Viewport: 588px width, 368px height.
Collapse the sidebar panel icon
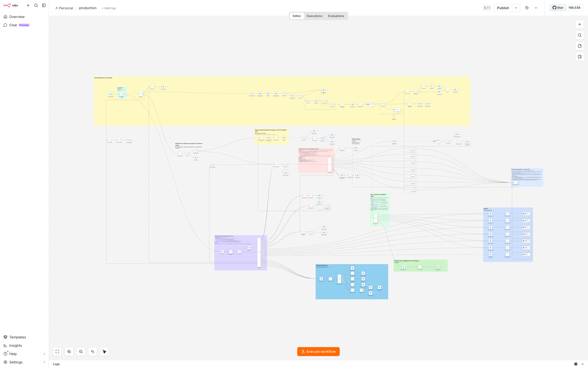(44, 5)
